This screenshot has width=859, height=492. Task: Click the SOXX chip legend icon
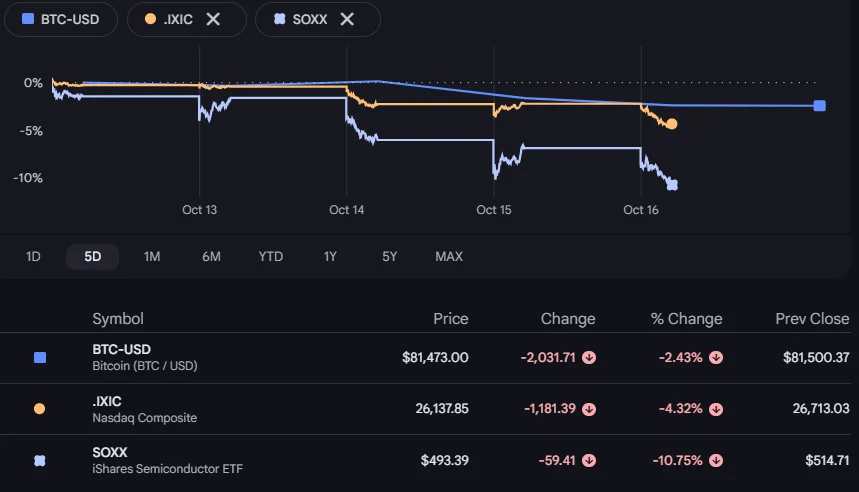click(x=279, y=19)
